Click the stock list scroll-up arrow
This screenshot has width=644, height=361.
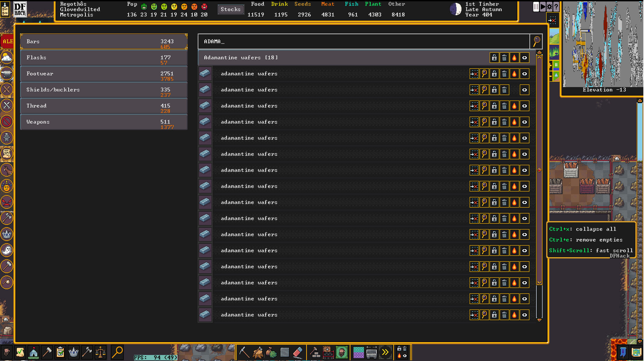pos(539,53)
